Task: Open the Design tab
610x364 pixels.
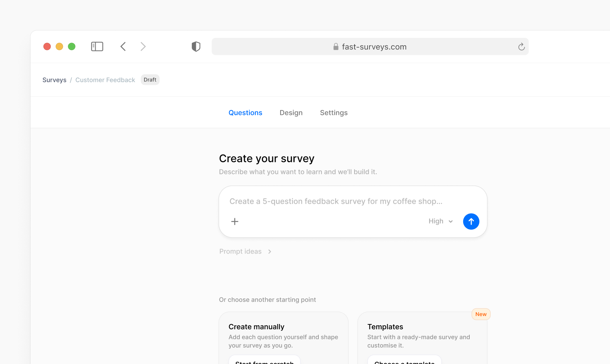Action: pyautogui.click(x=291, y=113)
